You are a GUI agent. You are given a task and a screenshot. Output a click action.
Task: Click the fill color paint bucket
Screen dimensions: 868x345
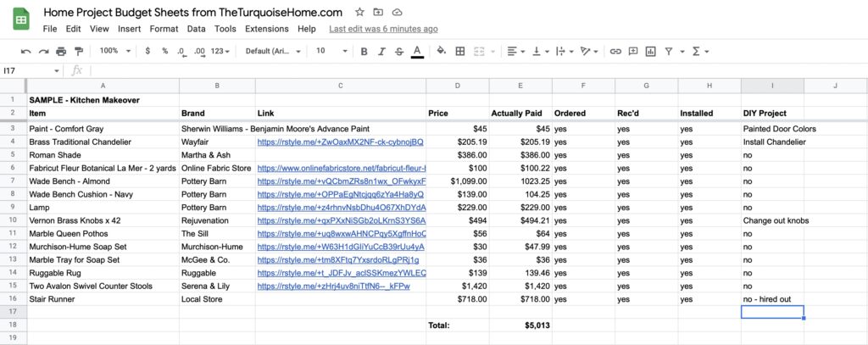click(441, 51)
